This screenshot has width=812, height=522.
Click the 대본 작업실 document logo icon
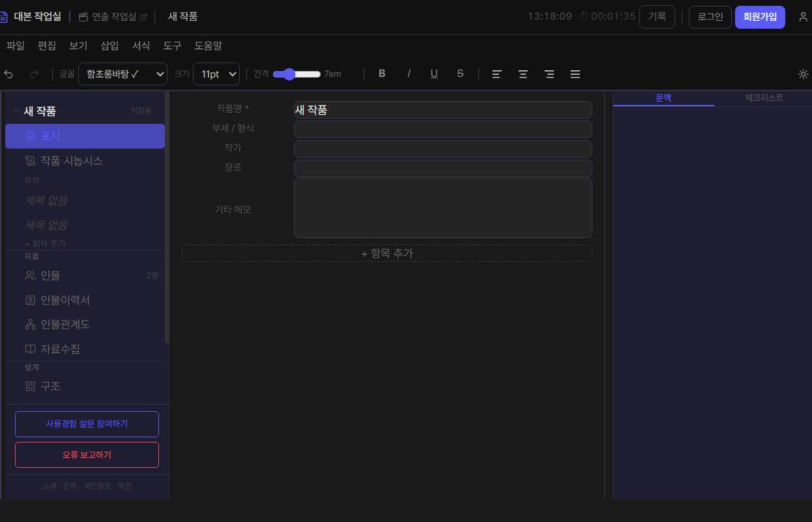(x=3, y=17)
